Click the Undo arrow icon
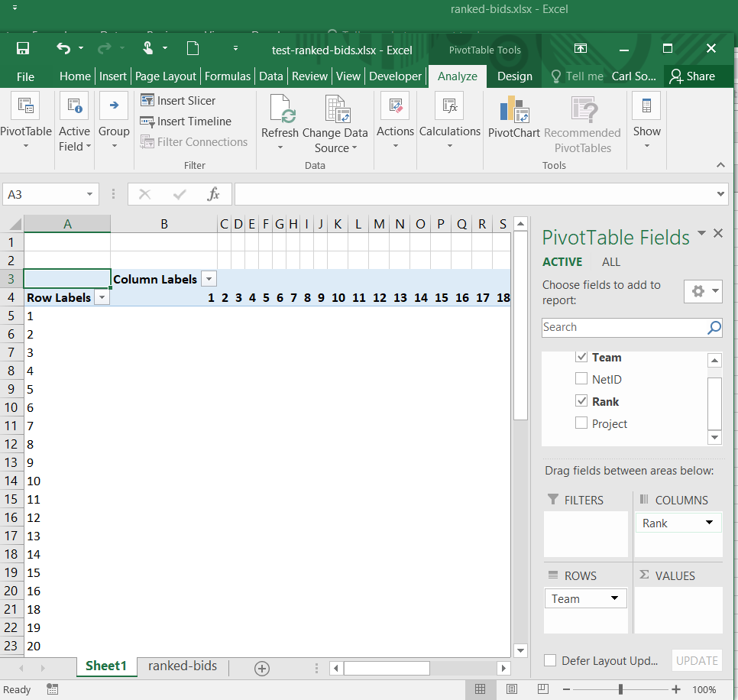The width and height of the screenshot is (738, 700). (x=63, y=49)
